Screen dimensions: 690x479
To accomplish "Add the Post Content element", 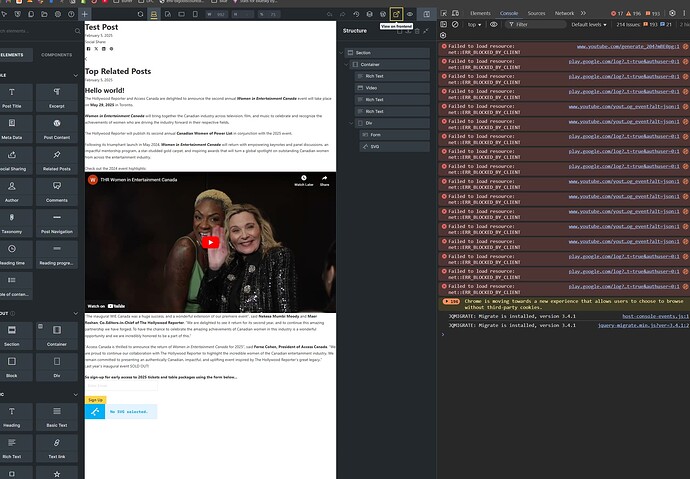I will click(x=57, y=129).
